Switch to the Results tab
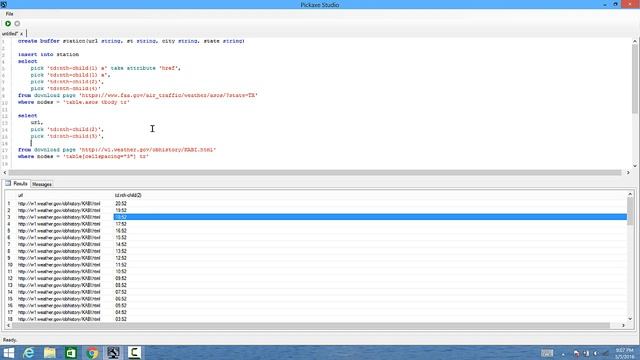Screen dimensions: 640x360 [17, 184]
